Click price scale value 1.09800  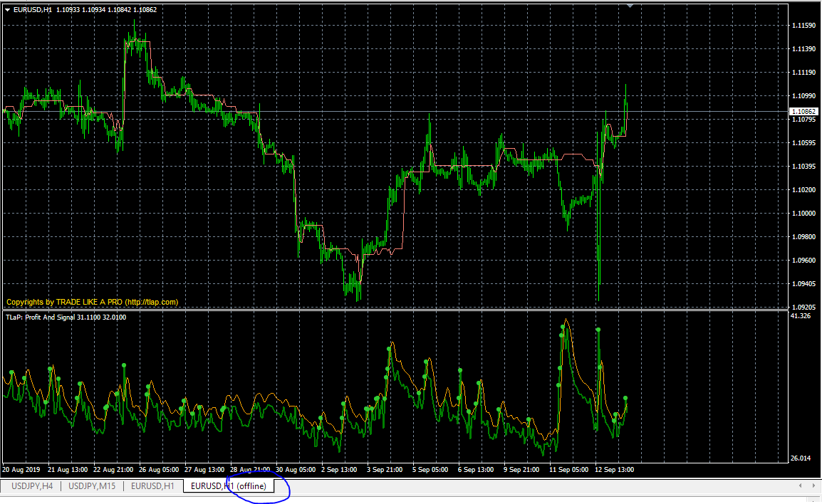pyautogui.click(x=803, y=237)
